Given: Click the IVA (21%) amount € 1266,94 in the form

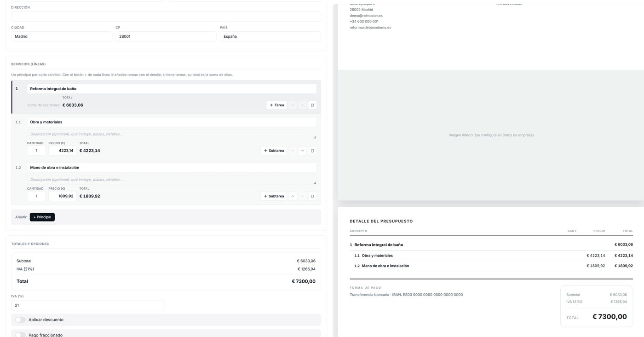Looking at the screenshot, I should 306,269.
